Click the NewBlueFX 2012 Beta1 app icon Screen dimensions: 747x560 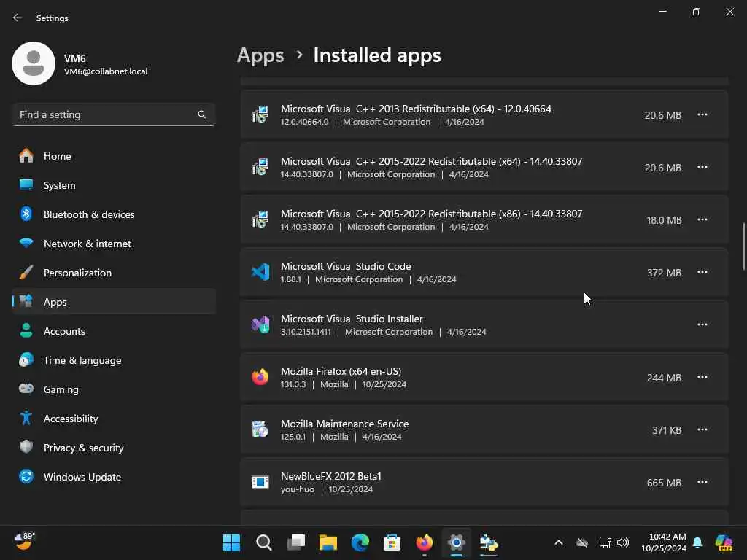[260, 482]
